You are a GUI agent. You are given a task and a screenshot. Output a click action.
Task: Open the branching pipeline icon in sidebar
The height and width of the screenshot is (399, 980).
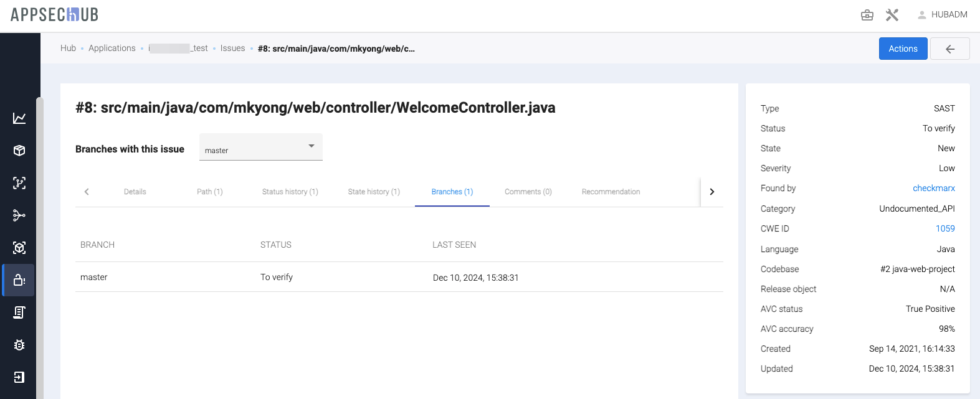click(x=19, y=215)
